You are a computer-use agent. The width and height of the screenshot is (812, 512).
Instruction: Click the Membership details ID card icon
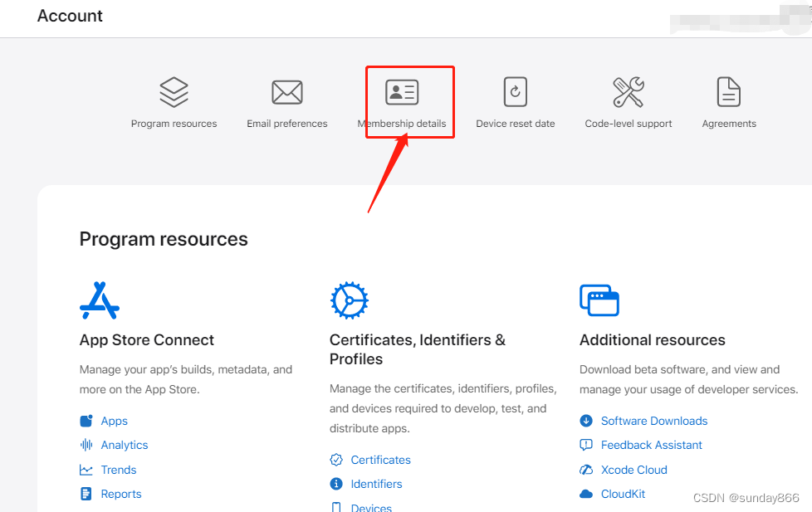[401, 92]
